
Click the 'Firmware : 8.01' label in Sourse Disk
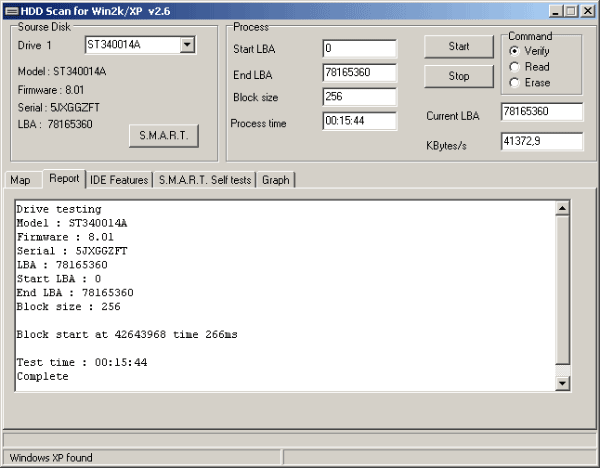click(51, 90)
